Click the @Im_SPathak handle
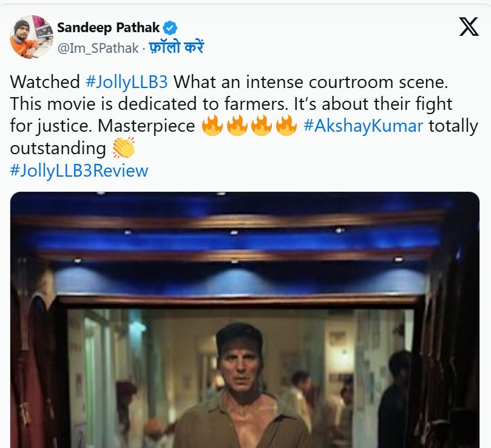Viewport: 491px width, 448px height. [x=97, y=48]
